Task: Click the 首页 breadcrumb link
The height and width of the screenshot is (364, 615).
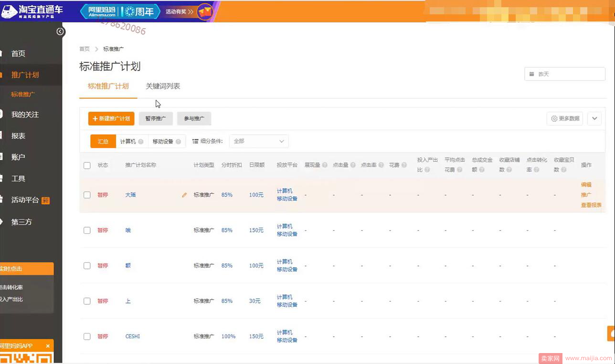Action: [85, 49]
